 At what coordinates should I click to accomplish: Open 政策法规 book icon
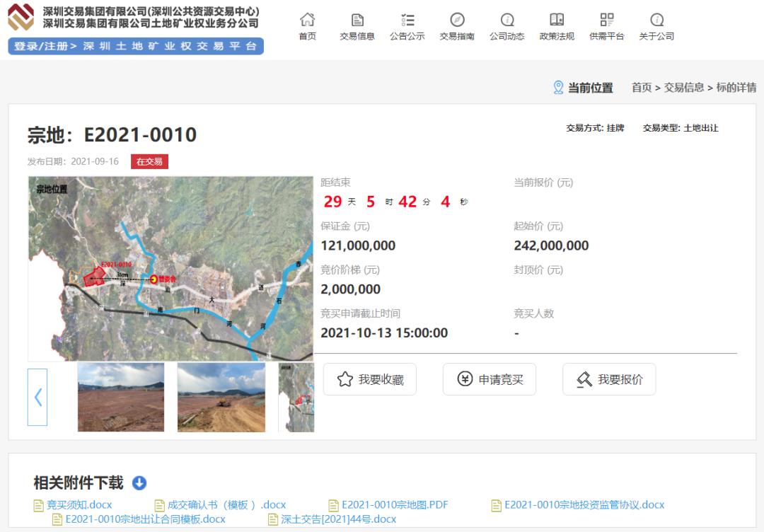[x=557, y=20]
